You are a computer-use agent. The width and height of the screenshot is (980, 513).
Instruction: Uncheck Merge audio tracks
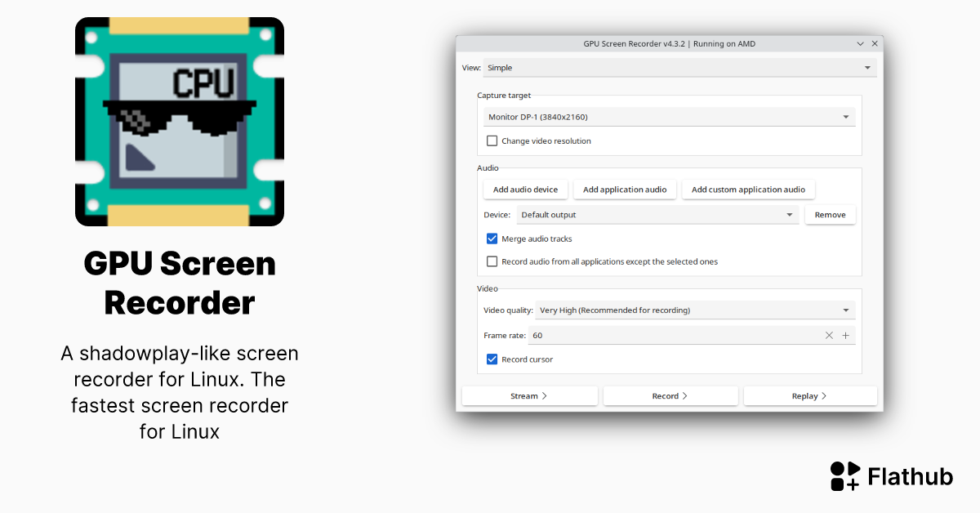(492, 239)
